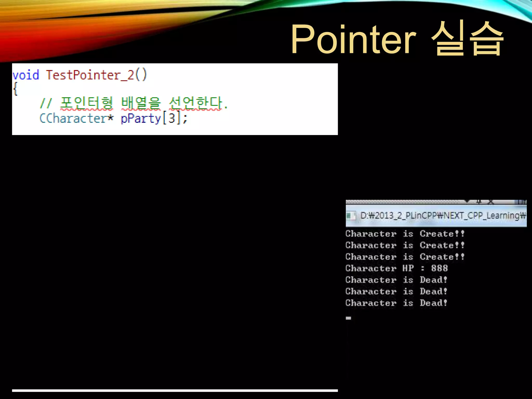
Task: Close the panel above the console title
Action: [490, 202]
